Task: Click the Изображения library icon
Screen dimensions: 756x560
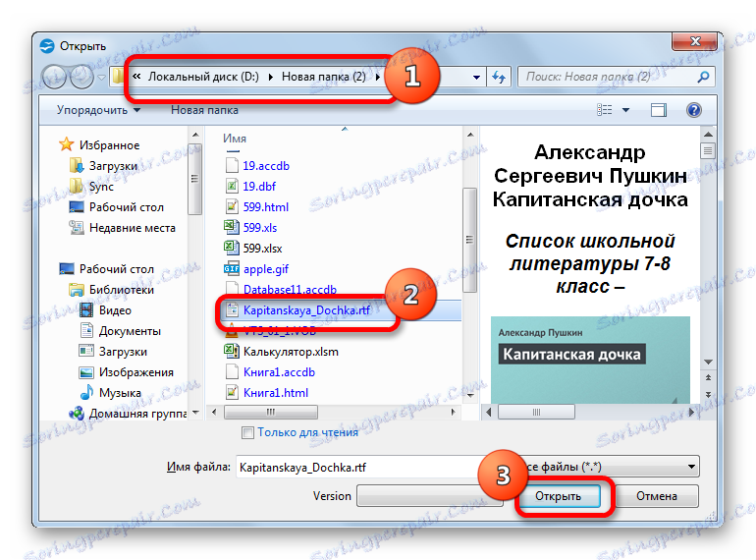Action: [x=86, y=372]
